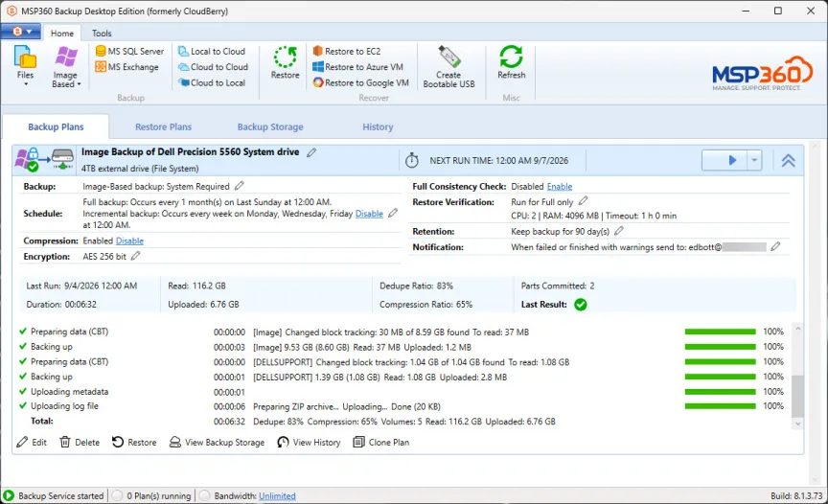The height and width of the screenshot is (504, 828).
Task: Switch to the Home ribbon tab
Action: pos(62,34)
